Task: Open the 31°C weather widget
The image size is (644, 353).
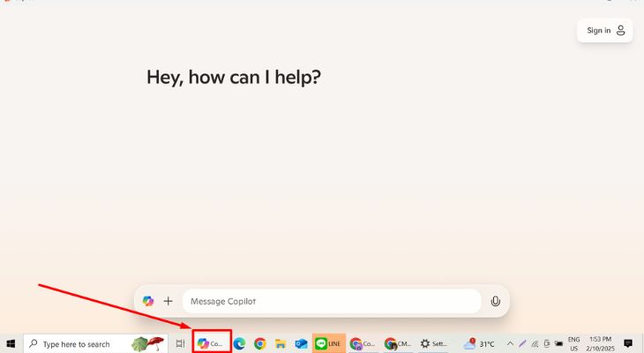Action: pyautogui.click(x=479, y=343)
